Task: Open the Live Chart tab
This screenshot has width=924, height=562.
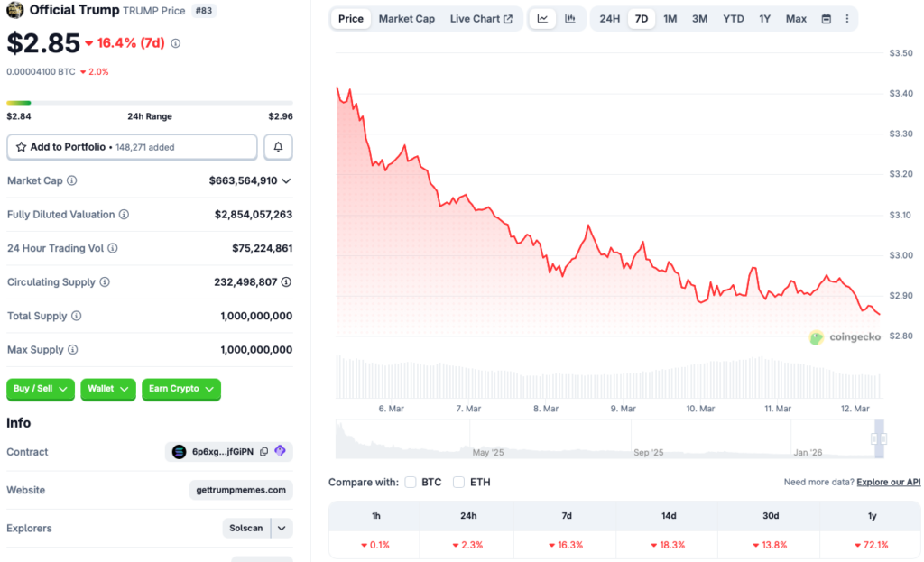Action: coord(482,18)
